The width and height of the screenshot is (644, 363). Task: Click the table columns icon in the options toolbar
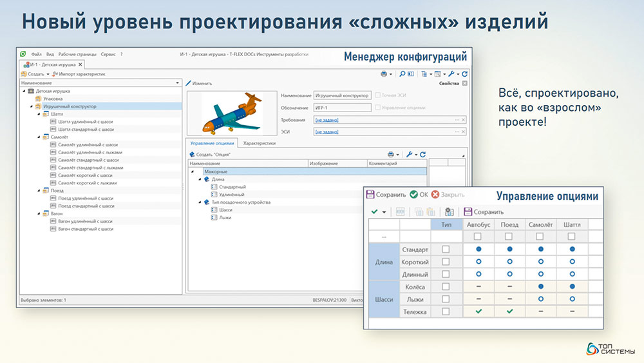pos(400,211)
